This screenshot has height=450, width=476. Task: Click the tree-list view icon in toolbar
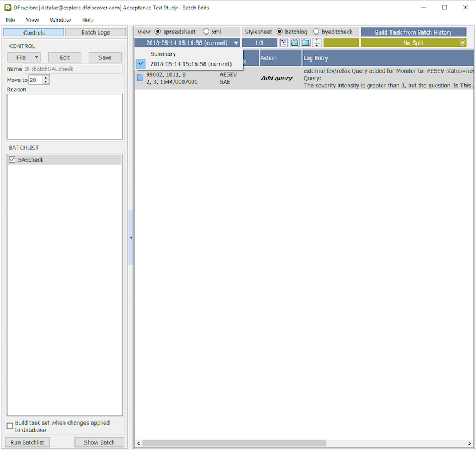tap(284, 43)
